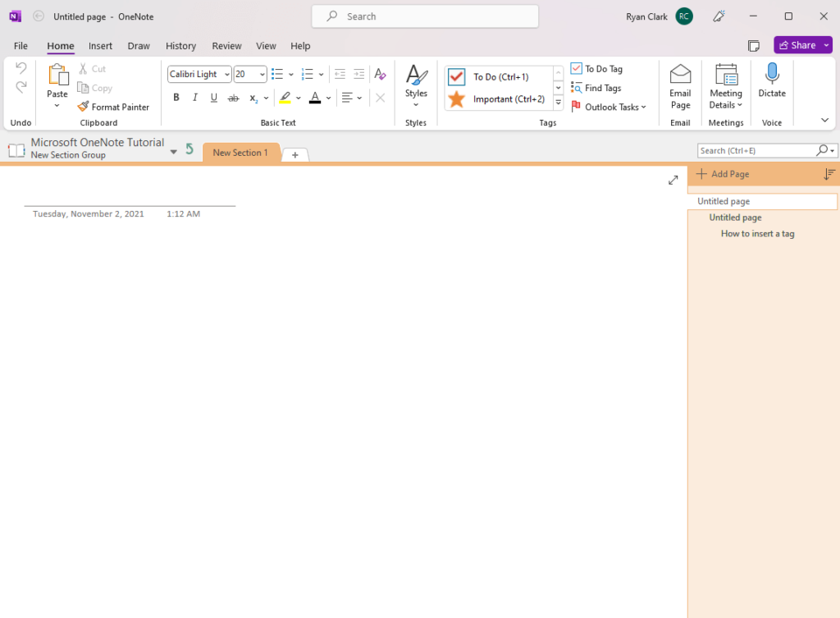Click the paragraph alignment icon
840x618 pixels.
(x=347, y=98)
